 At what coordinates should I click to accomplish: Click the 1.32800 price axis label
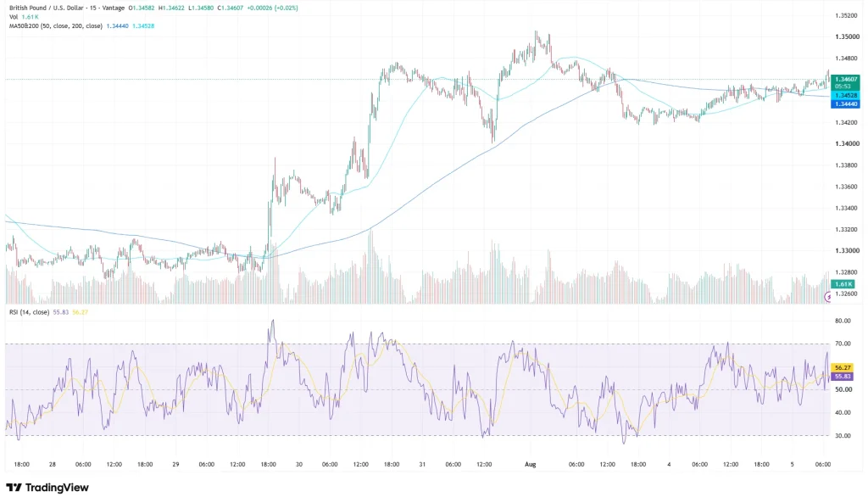point(847,272)
